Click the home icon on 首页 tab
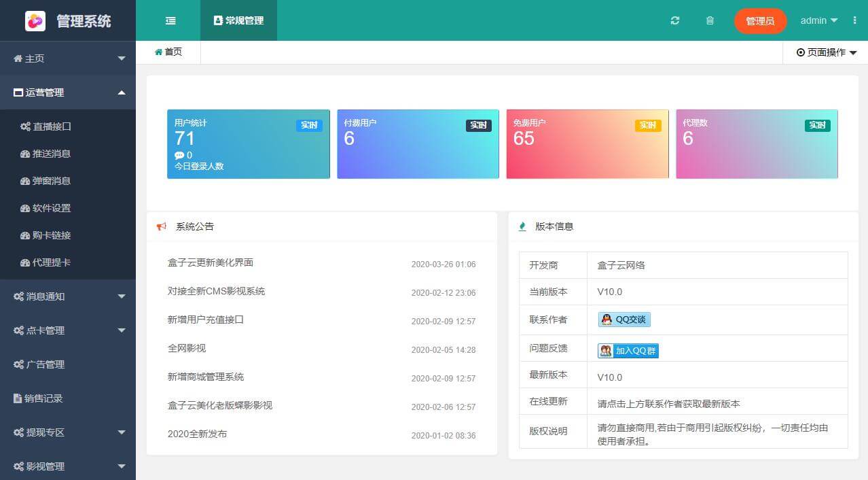Viewport: 868px width, 480px height. tap(159, 52)
